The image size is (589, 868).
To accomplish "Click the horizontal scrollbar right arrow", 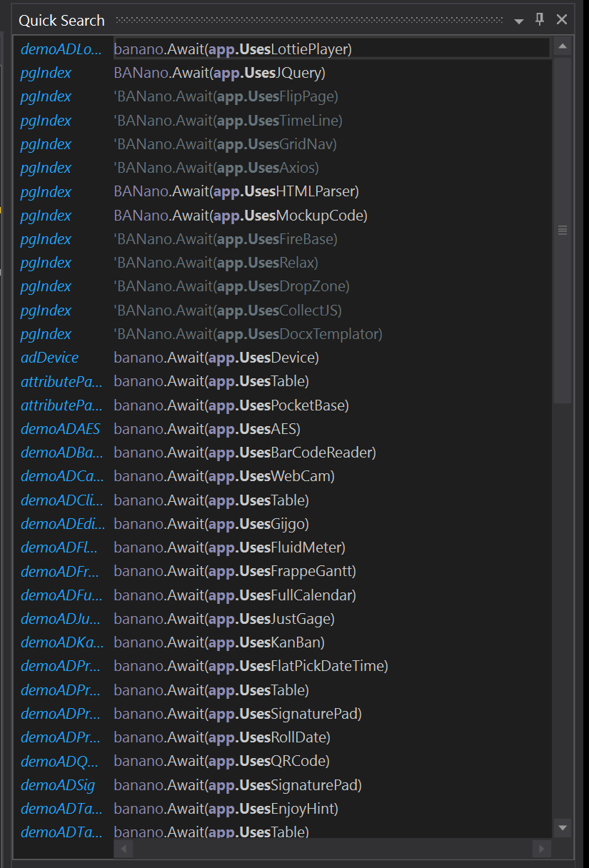I will click(542, 849).
